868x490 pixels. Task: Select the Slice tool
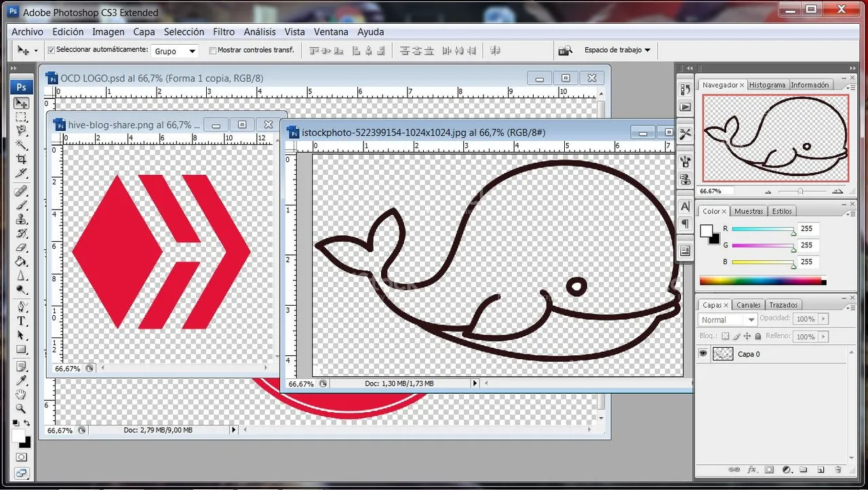(22, 173)
